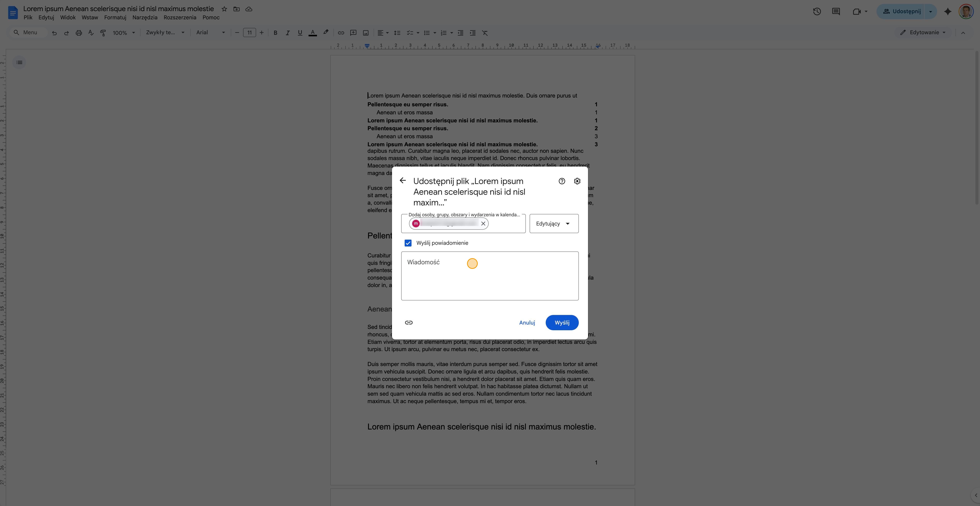The height and width of the screenshot is (506, 980).
Task: Open the Edytujący role dropdown
Action: click(554, 224)
